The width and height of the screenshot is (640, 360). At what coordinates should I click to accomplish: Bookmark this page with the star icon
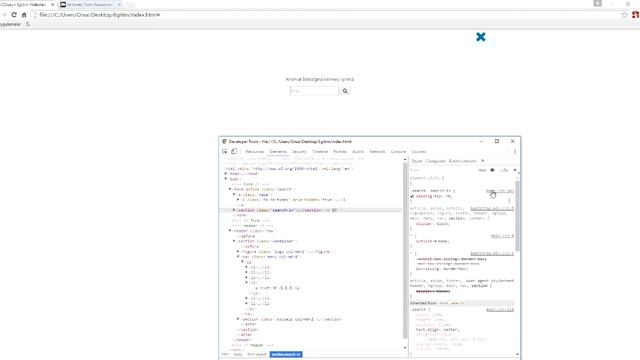coord(624,15)
